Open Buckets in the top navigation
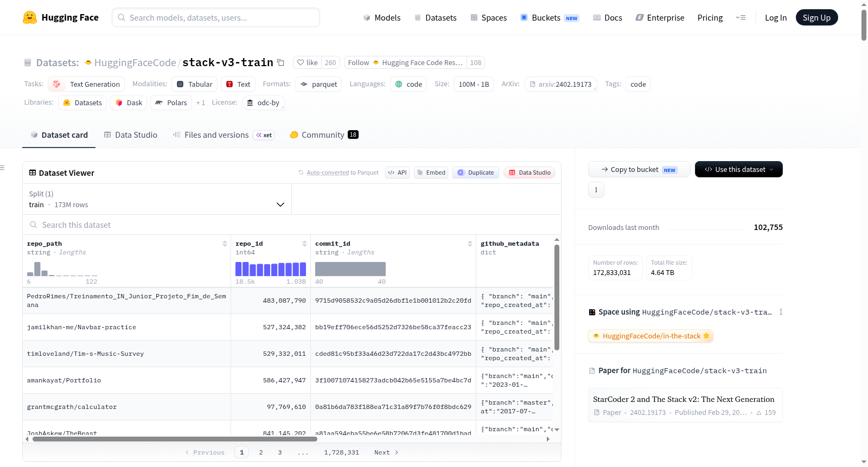 (x=550, y=17)
